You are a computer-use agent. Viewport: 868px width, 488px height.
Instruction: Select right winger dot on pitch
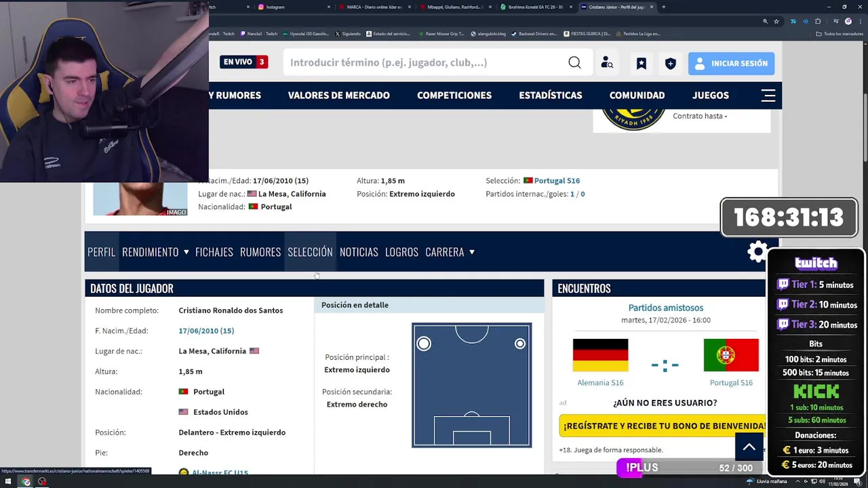pyautogui.click(x=519, y=344)
